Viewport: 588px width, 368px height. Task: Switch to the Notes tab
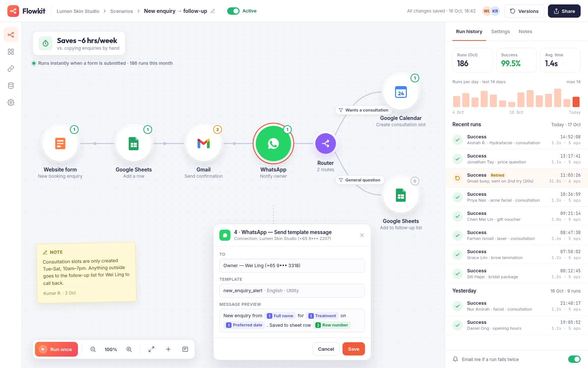pyautogui.click(x=526, y=32)
